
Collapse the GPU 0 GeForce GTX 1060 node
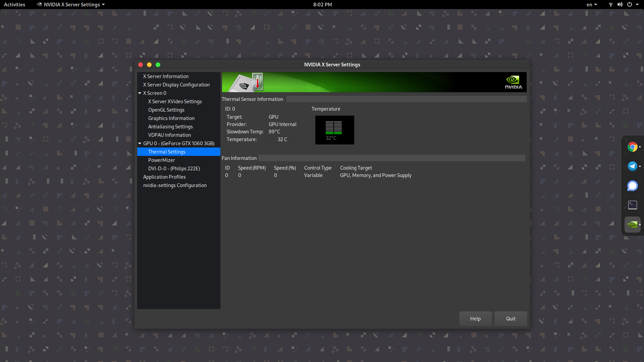[x=140, y=143]
